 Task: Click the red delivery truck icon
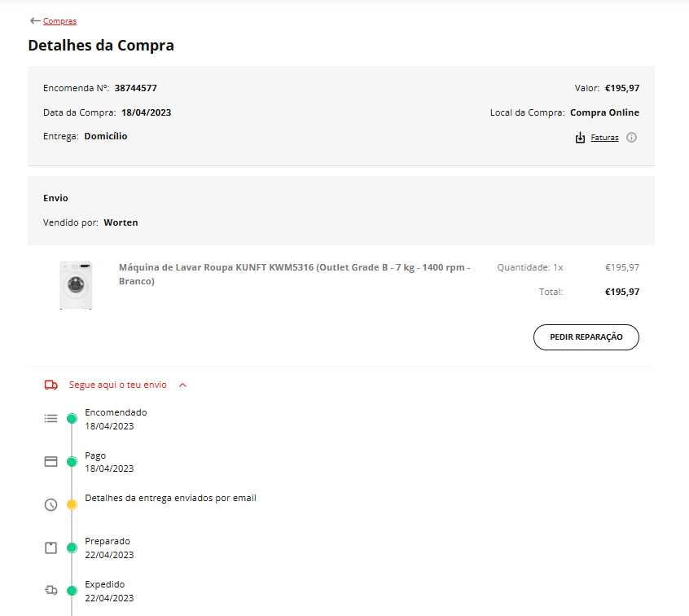(x=51, y=385)
